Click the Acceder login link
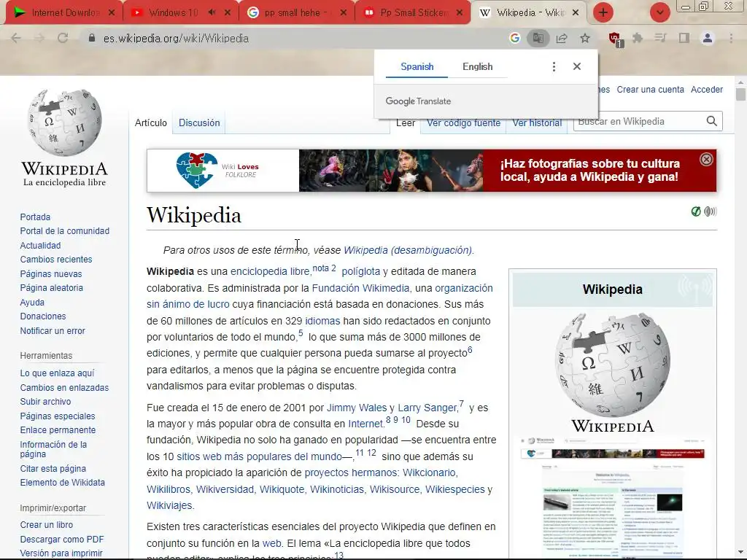This screenshot has height=560, width=747. pyautogui.click(x=706, y=90)
